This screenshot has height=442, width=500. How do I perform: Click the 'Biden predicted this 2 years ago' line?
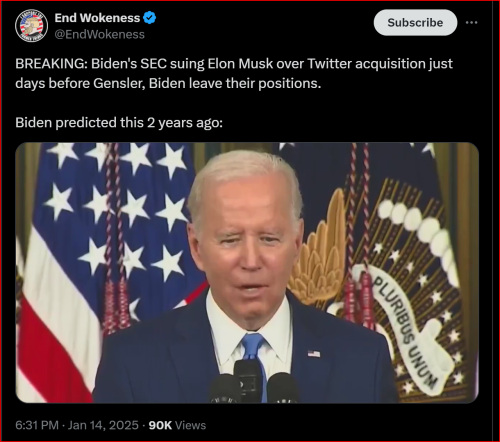click(119, 123)
